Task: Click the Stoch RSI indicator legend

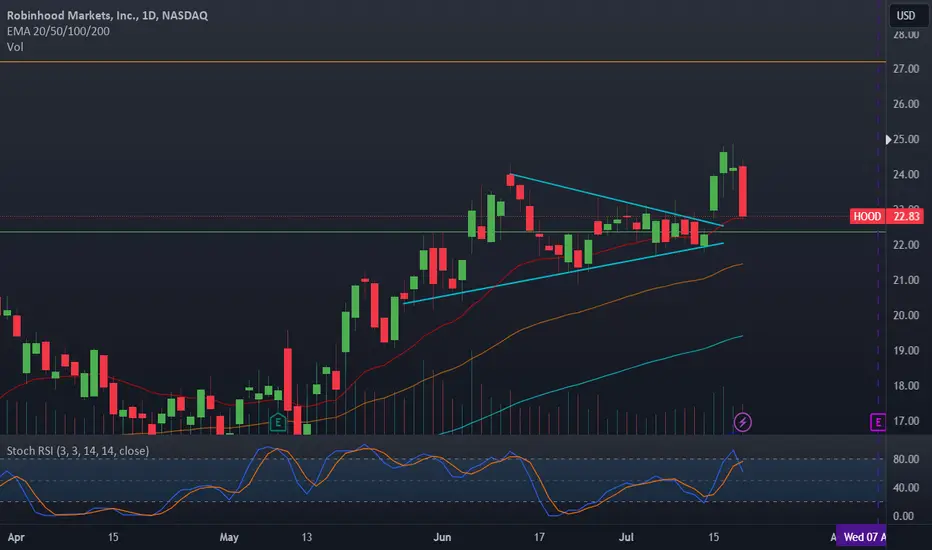Action: [x=78, y=451]
